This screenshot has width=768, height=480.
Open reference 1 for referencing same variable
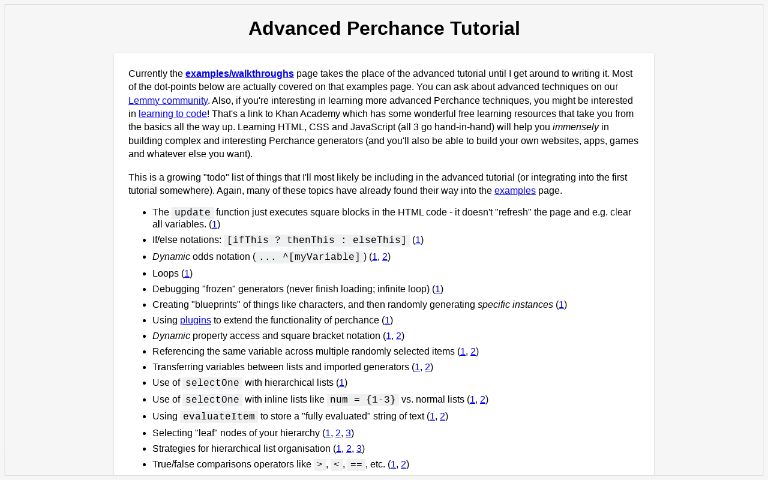(x=462, y=352)
